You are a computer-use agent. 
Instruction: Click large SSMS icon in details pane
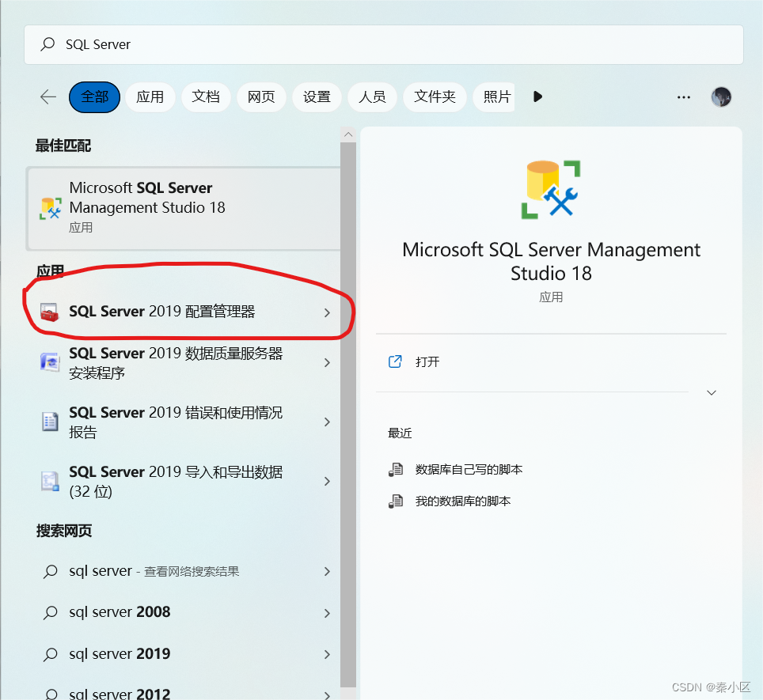pos(551,190)
